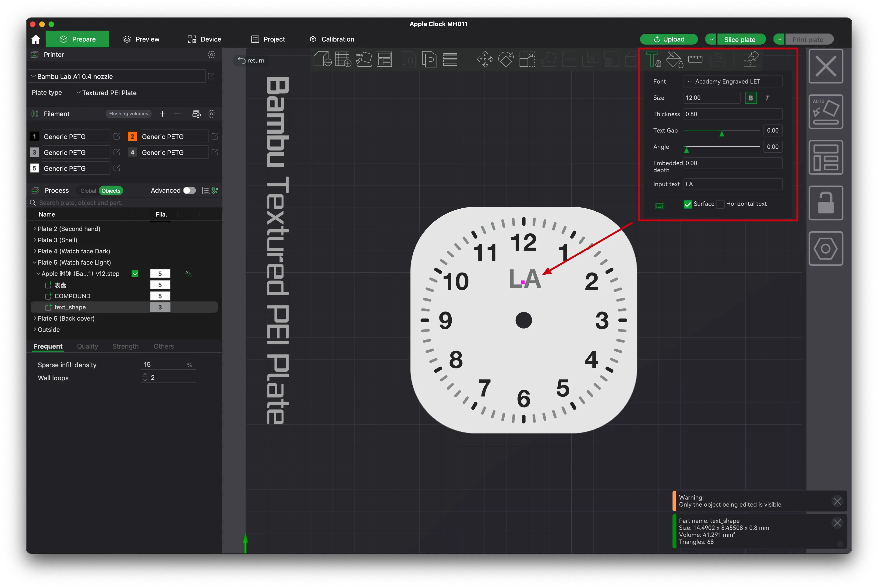This screenshot has width=878, height=588.
Task: Enable the Horizontal text checkbox
Action: point(720,204)
